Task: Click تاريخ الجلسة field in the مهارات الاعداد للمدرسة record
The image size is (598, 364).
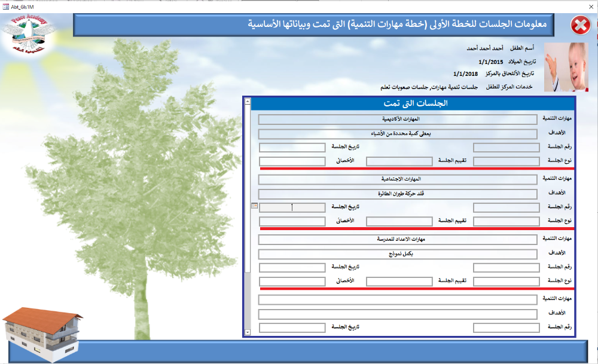Action: pyautogui.click(x=292, y=268)
